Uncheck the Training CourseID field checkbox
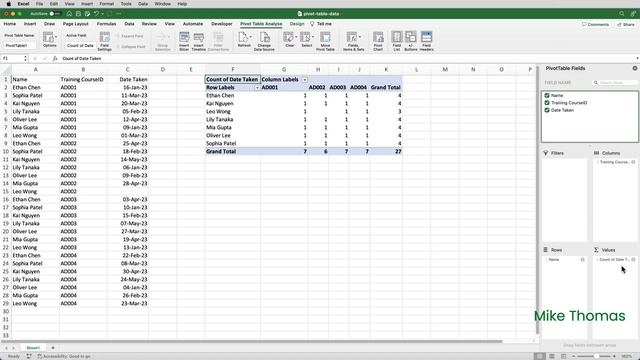 point(547,102)
